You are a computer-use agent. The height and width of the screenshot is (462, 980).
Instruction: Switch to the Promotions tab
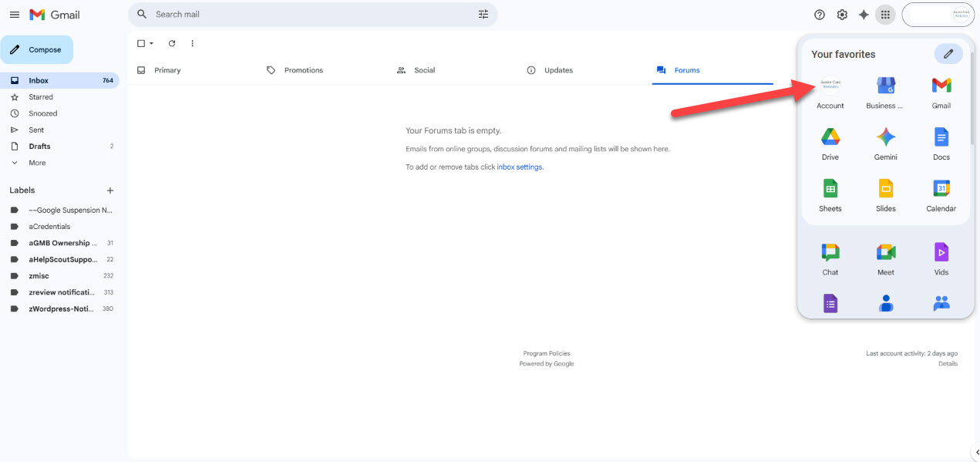click(x=303, y=70)
